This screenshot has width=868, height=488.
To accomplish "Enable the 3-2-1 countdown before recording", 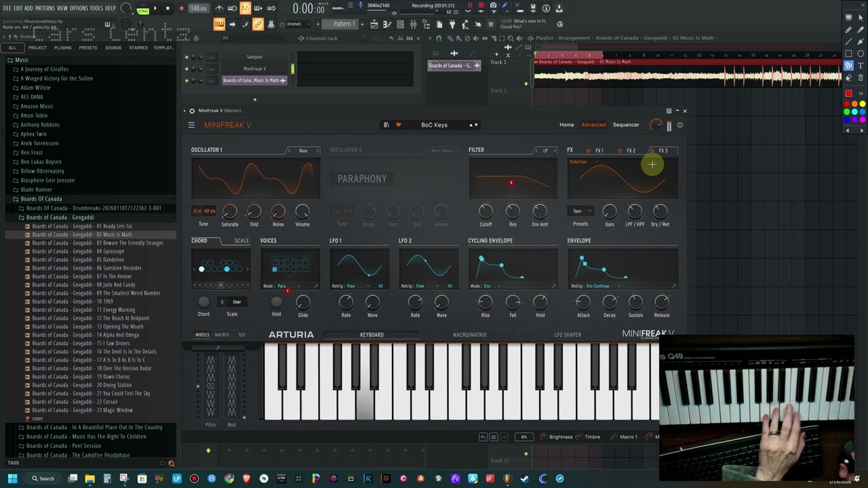I will (x=245, y=9).
